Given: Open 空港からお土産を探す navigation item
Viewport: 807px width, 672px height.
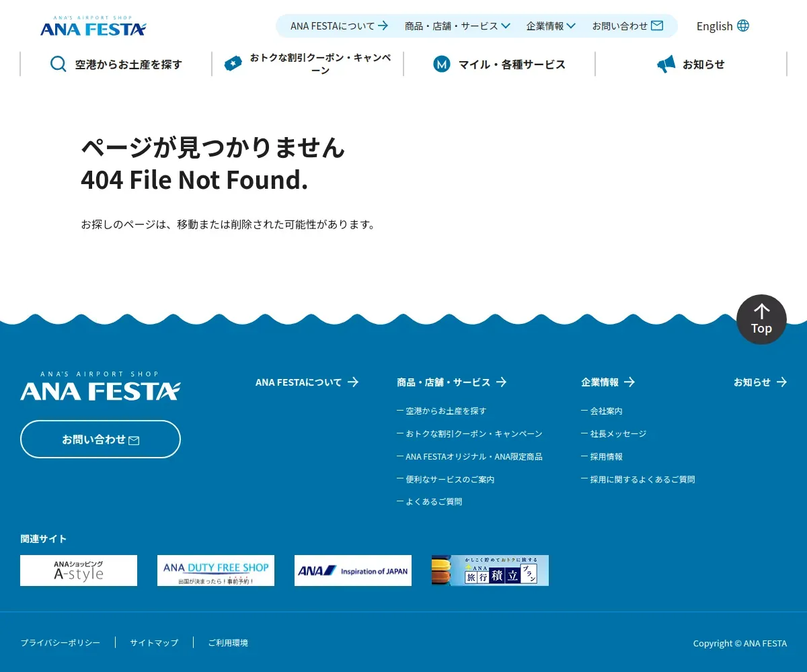Looking at the screenshot, I should [116, 64].
